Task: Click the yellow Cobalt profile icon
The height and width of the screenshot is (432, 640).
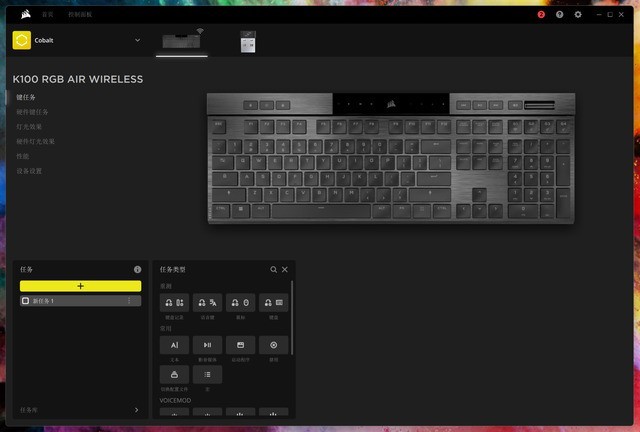Action: click(22, 40)
